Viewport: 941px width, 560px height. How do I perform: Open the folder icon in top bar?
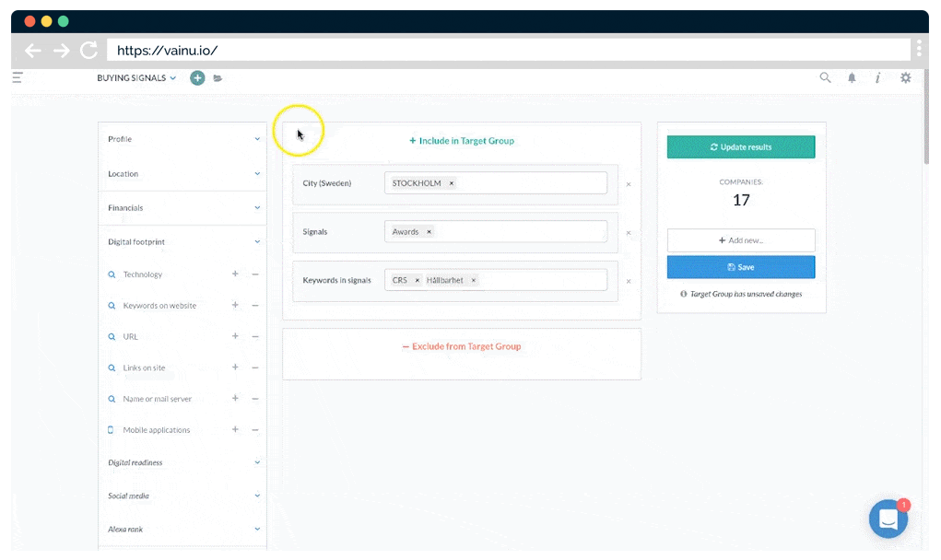tap(218, 78)
